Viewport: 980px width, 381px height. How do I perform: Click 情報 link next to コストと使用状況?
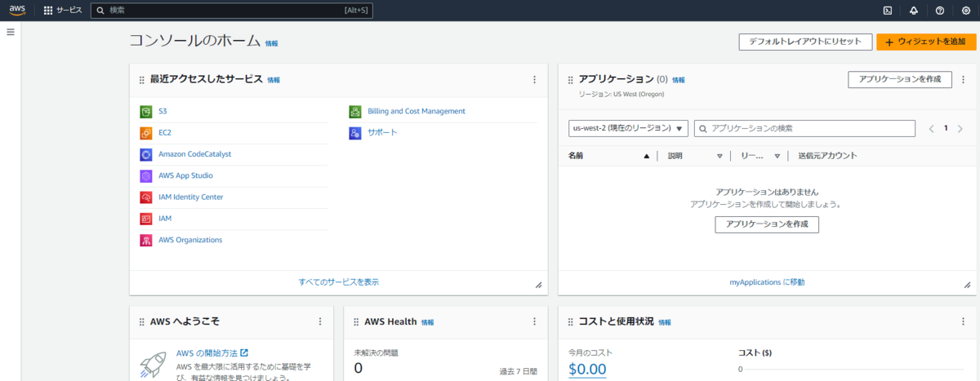tap(665, 322)
